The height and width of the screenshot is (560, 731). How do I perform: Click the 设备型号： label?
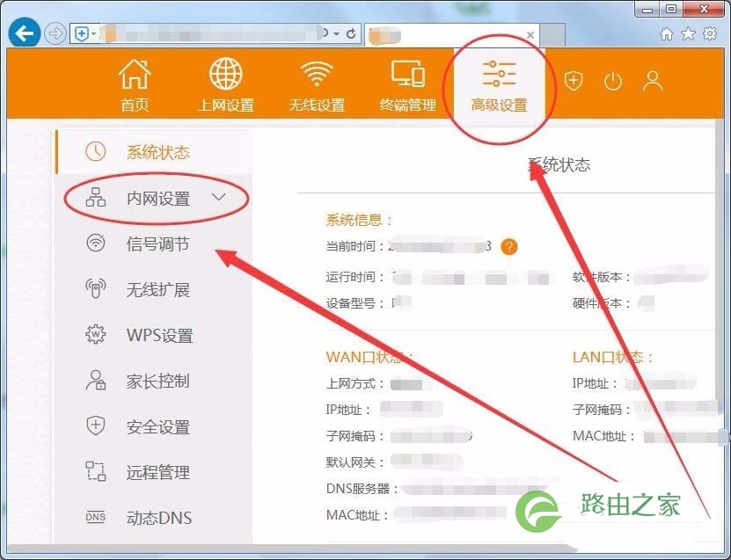click(356, 303)
